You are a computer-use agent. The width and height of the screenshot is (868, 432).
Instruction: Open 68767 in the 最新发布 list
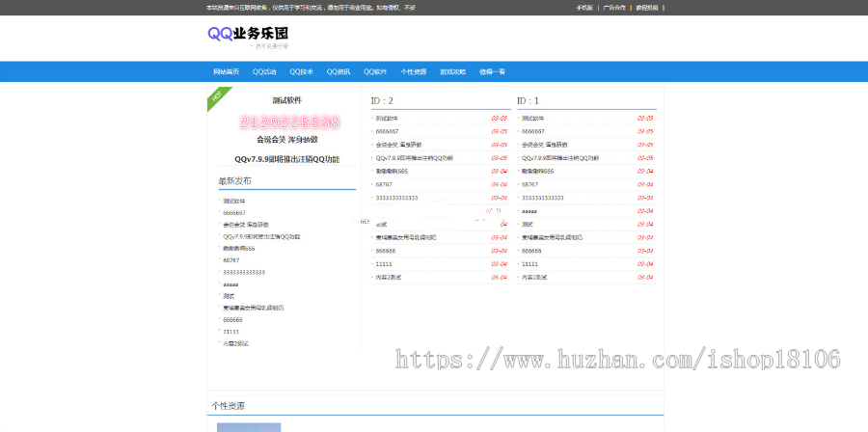(x=231, y=260)
